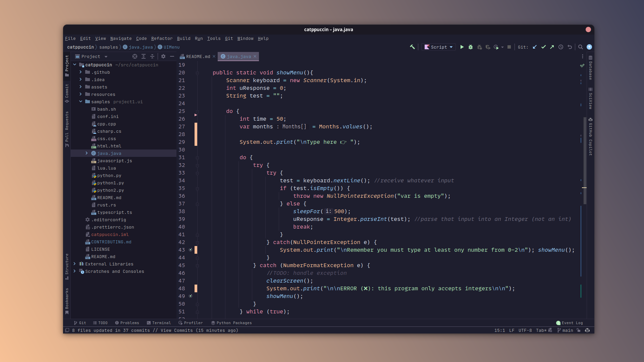Viewport: 644px width, 362px height.
Task: Open the Refactor menu
Action: click(x=162, y=39)
